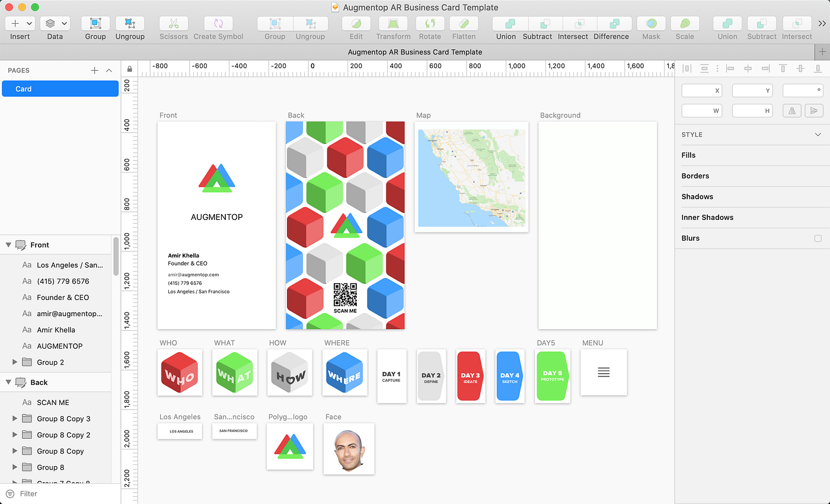Click the H height field

click(x=752, y=110)
